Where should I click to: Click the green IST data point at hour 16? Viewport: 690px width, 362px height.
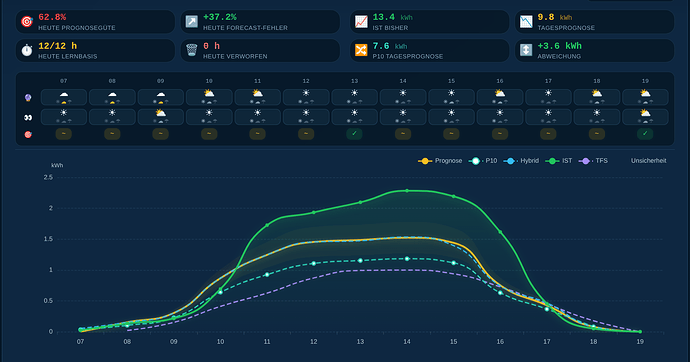click(x=500, y=232)
